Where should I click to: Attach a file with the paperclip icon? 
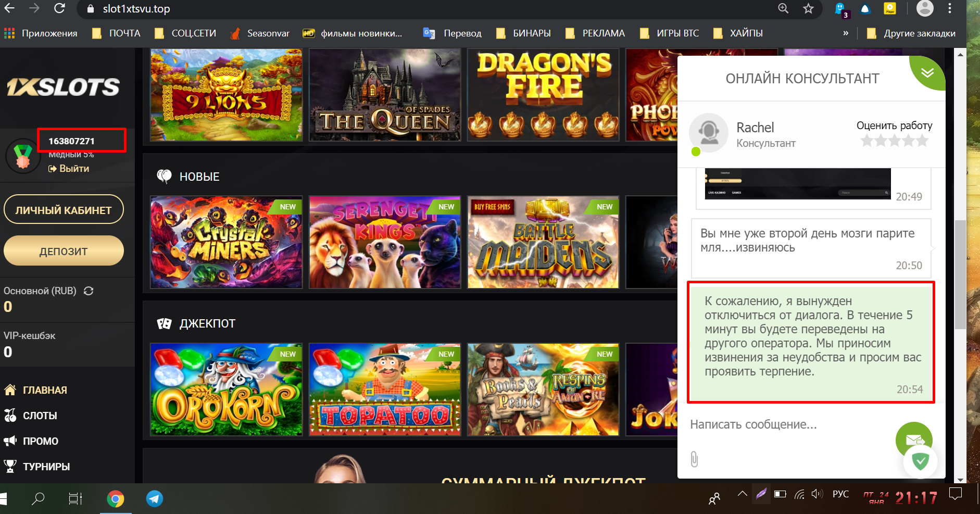(695, 459)
